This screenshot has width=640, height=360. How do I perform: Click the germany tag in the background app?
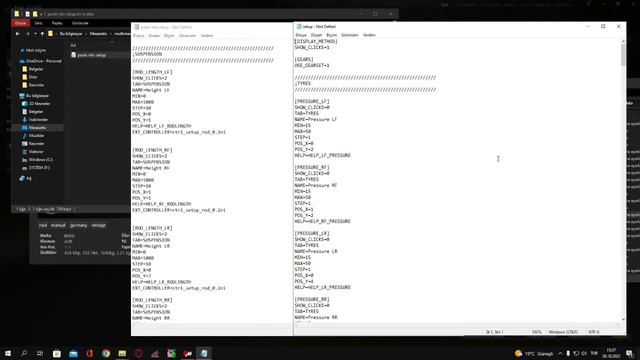pos(78,225)
